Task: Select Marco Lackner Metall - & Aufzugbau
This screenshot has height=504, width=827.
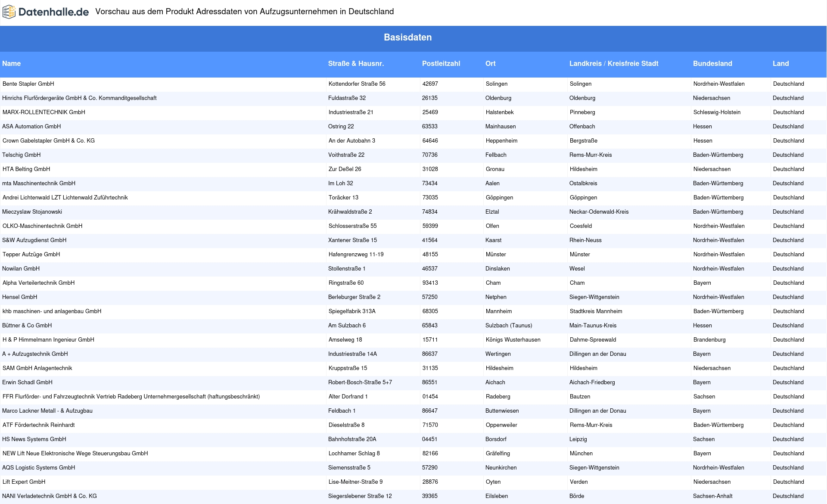Action: tap(47, 411)
